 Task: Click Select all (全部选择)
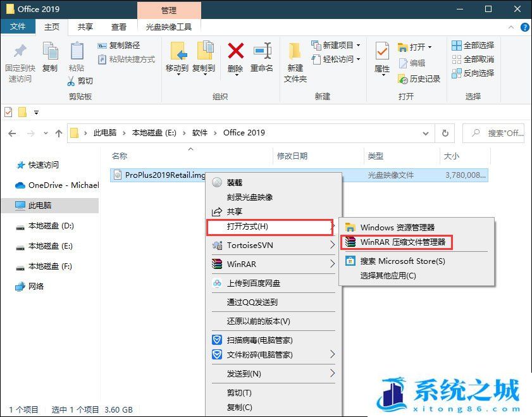click(473, 45)
